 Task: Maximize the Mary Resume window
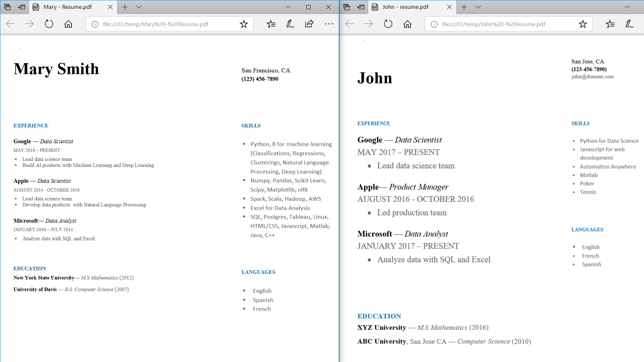coord(308,7)
